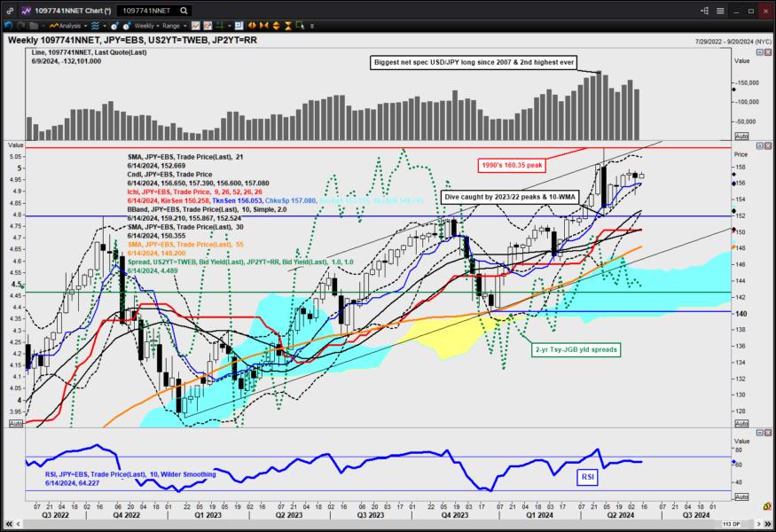Image resolution: width=776 pixels, height=532 pixels.
Task: Minimize the top net position panel
Action: [760, 52]
